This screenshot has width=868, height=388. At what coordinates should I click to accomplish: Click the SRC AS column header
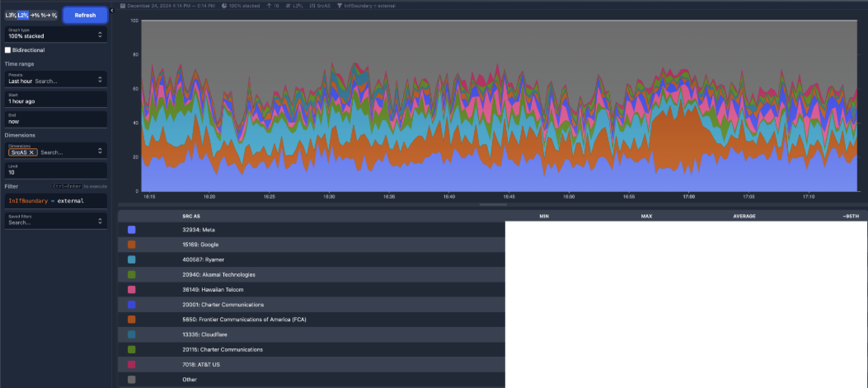tap(191, 216)
